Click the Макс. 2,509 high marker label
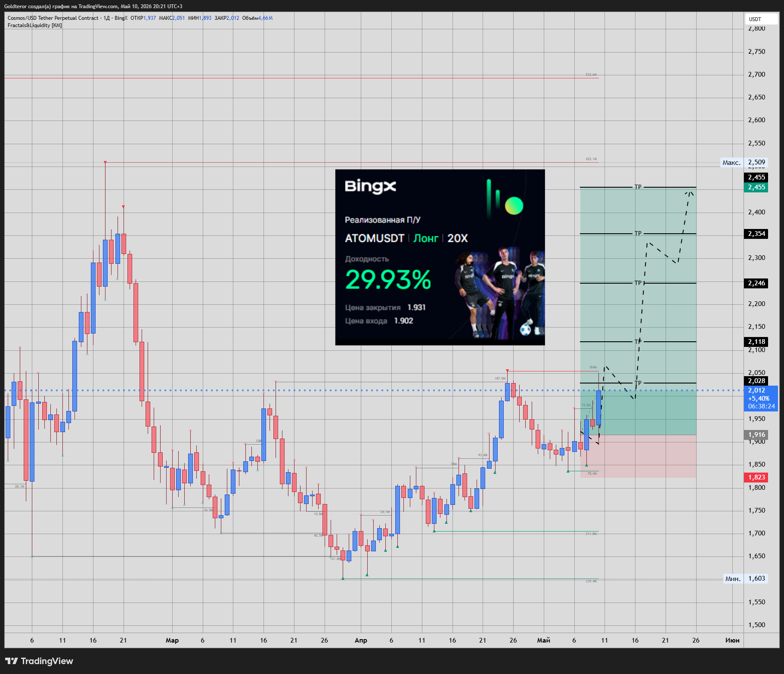The width and height of the screenshot is (784, 674). (x=744, y=163)
